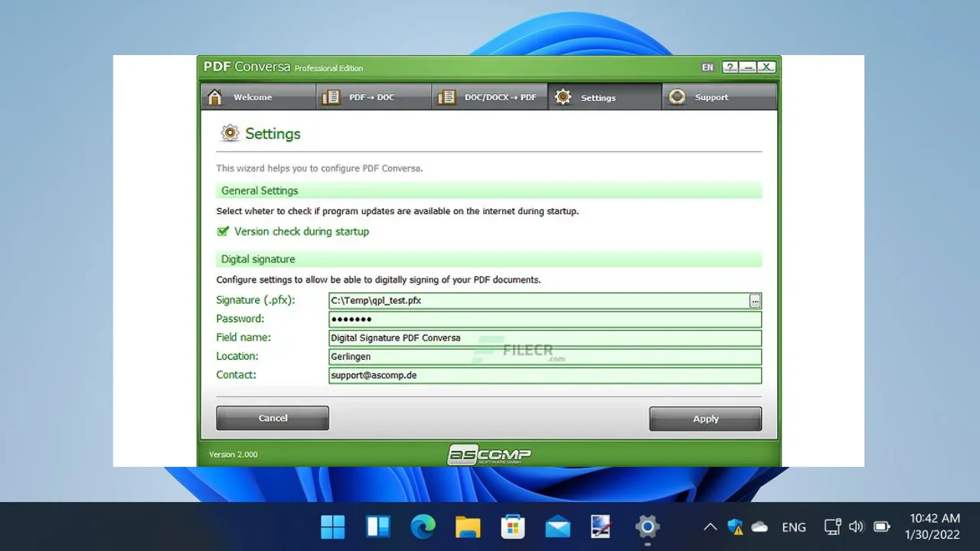Browse for signature file with ellipsis button
This screenshot has width=980, height=551.
click(755, 301)
